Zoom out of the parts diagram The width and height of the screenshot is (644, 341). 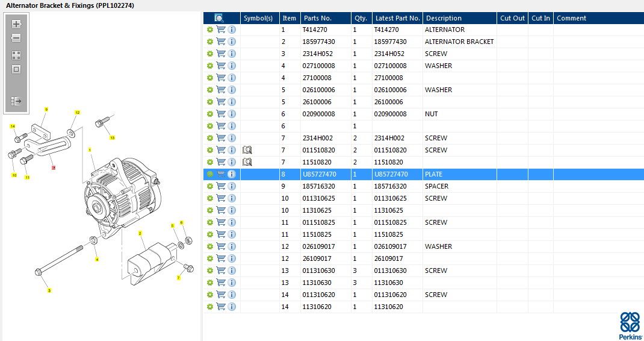coord(16,38)
